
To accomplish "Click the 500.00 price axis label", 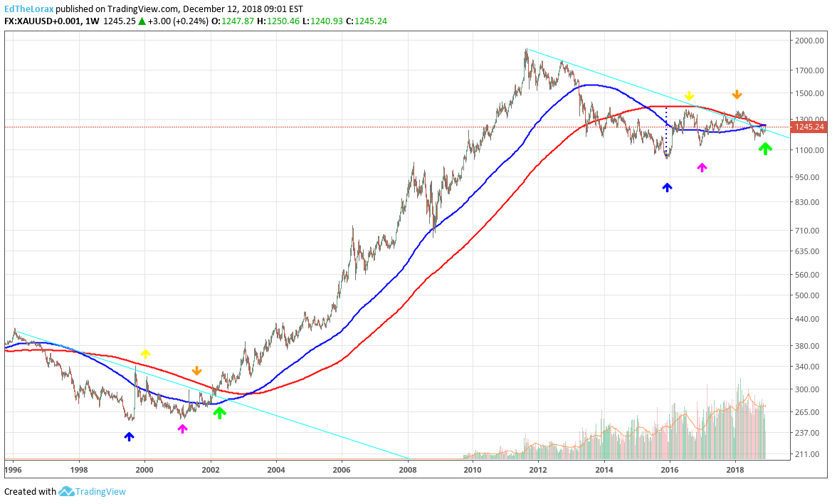I will pos(809,295).
